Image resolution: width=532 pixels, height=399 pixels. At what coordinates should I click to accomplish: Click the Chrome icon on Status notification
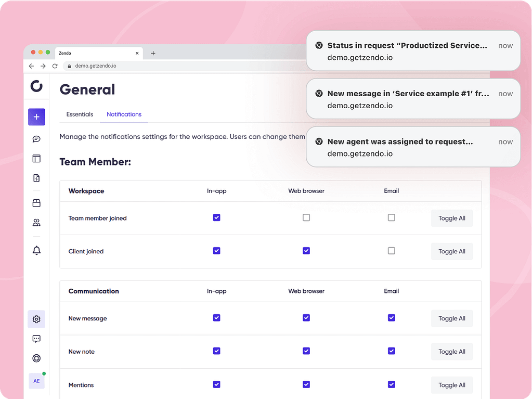[x=319, y=45]
